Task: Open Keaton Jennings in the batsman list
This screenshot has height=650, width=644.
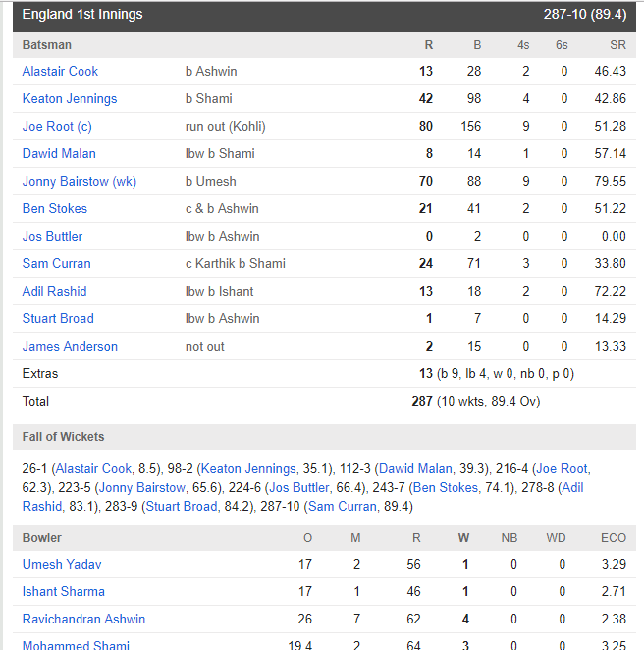Action: click(x=70, y=98)
